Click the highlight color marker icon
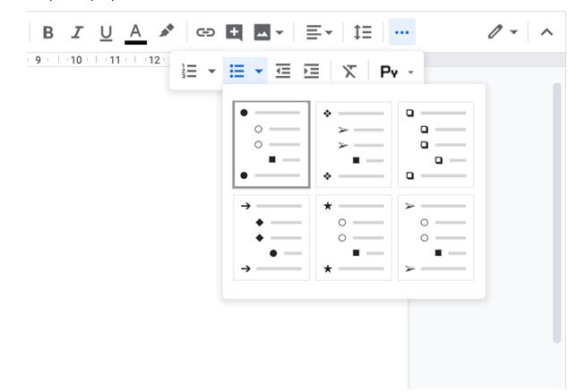 [167, 32]
